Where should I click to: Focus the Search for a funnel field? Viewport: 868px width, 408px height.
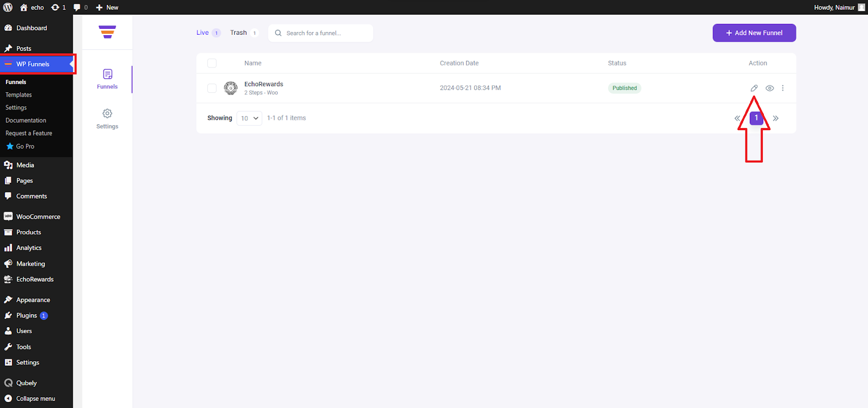point(325,33)
